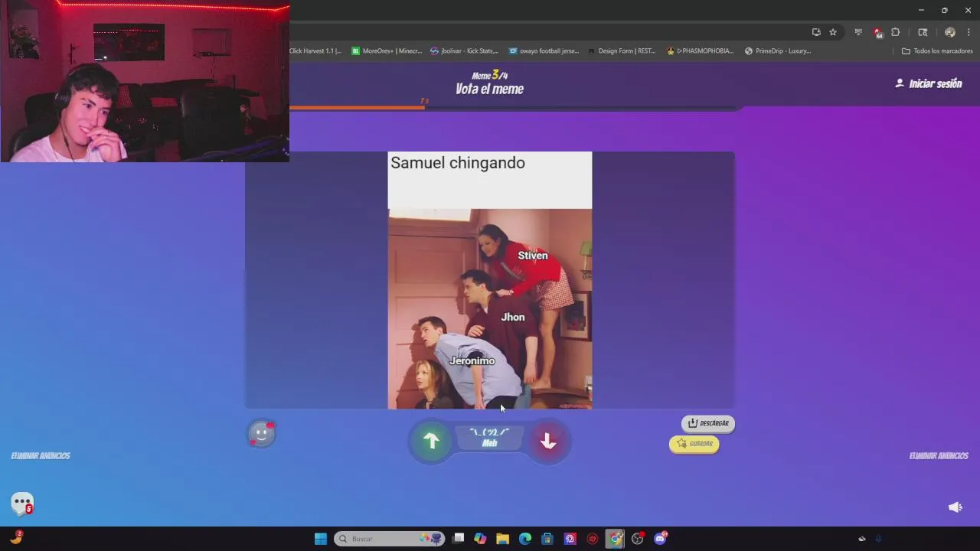Open Discord from the taskbar
980x551 pixels.
(x=660, y=539)
